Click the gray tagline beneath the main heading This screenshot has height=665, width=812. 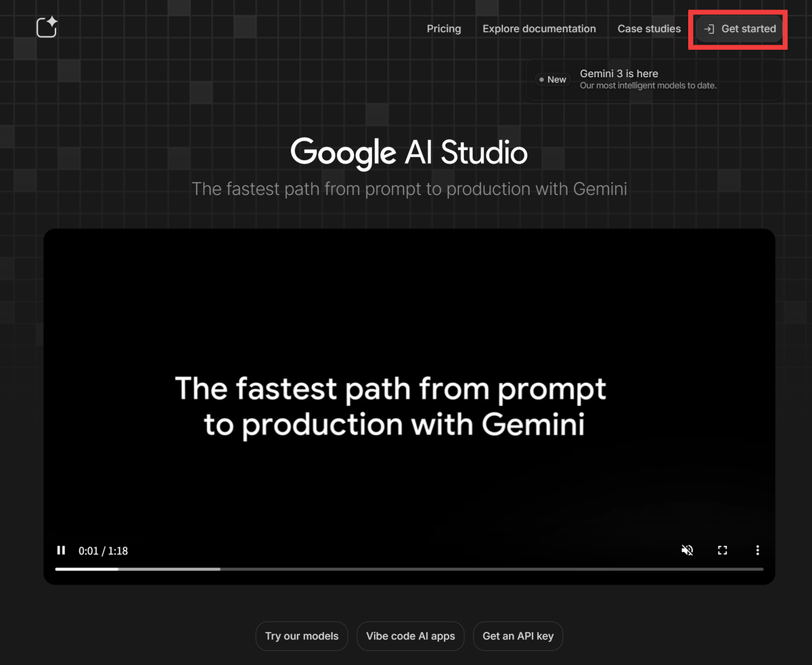click(x=409, y=189)
